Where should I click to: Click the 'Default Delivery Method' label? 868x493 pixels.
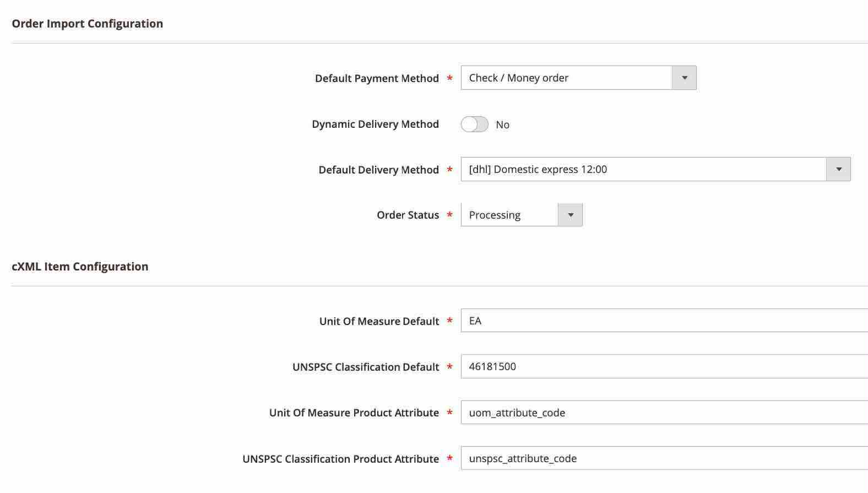[378, 170]
